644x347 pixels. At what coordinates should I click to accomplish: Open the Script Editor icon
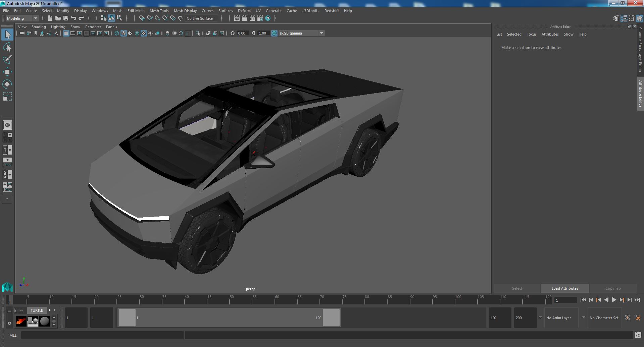click(x=638, y=335)
